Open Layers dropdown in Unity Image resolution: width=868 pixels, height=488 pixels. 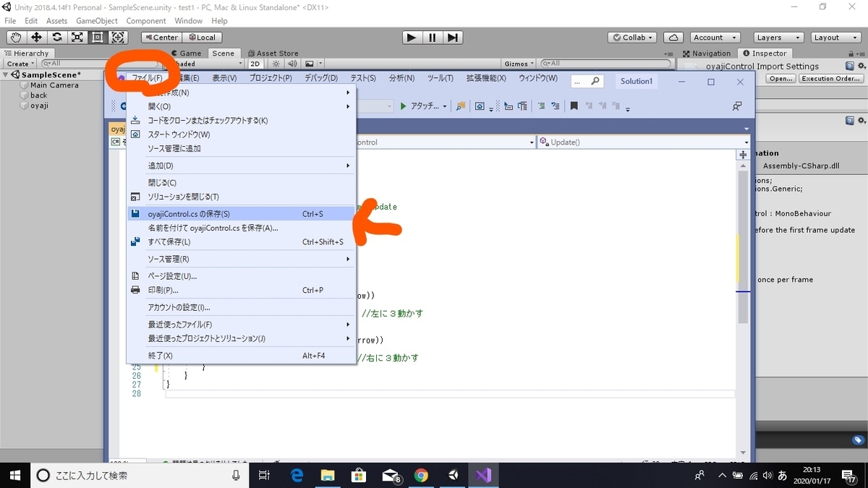[x=778, y=37]
